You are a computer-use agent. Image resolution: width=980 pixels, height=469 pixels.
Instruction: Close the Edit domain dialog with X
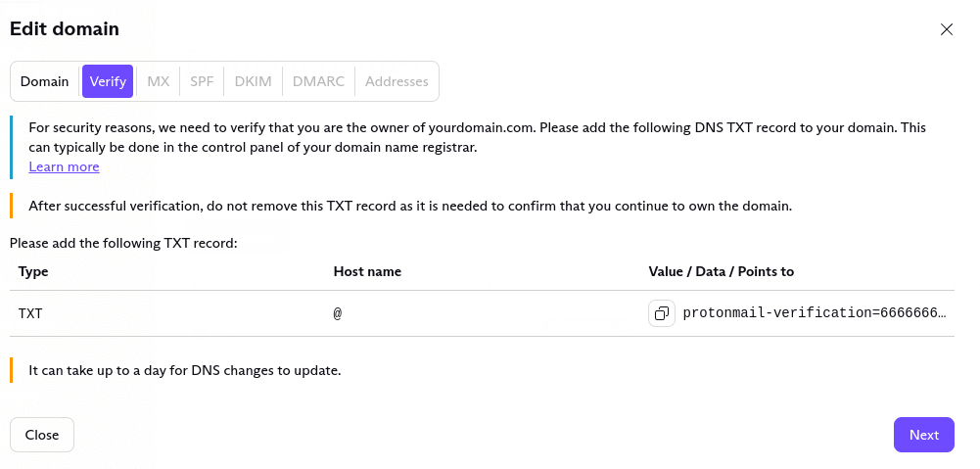pos(947,29)
